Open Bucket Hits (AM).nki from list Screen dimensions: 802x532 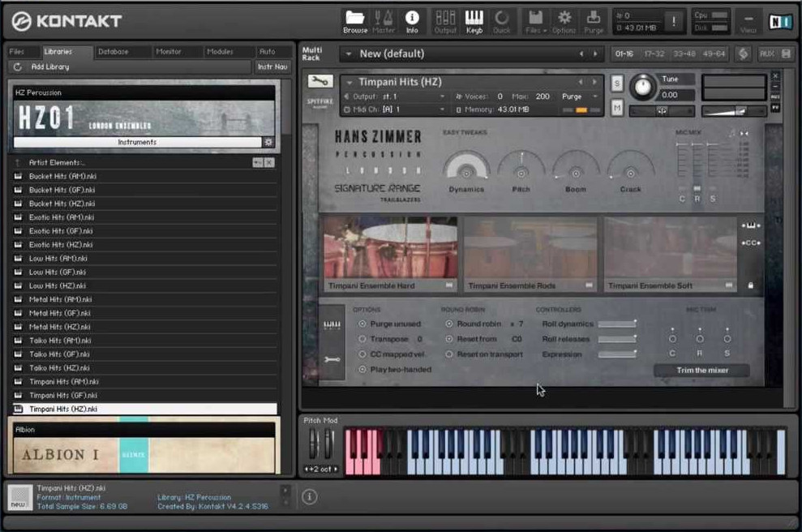(x=144, y=176)
